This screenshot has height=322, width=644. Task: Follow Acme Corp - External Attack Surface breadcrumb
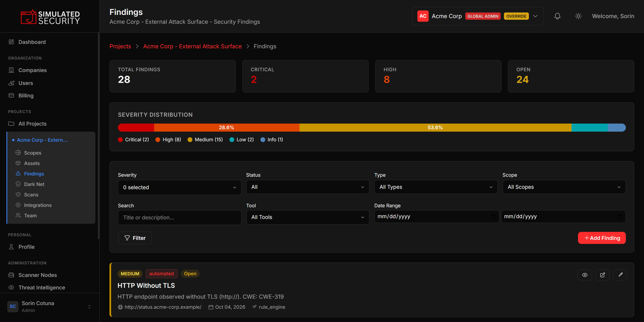click(x=192, y=46)
